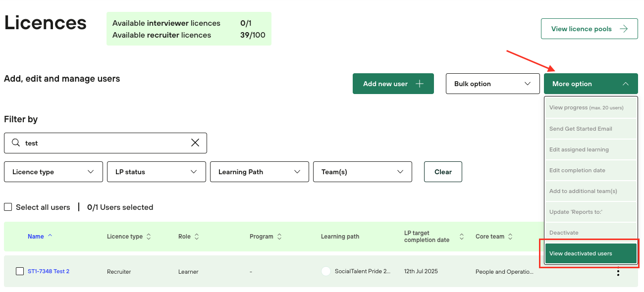
Task: Sort by Role column icon
Action: coord(197,237)
